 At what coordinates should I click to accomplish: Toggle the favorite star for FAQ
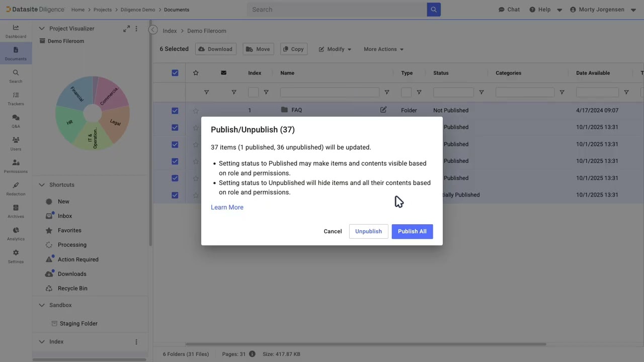click(196, 111)
